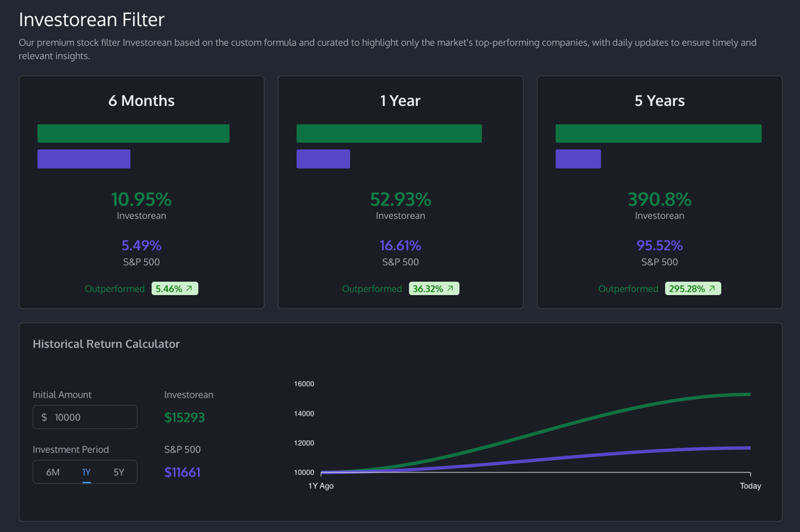The image size is (800, 532).
Task: Click the green bar in 6 Months card
Action: pyautogui.click(x=133, y=134)
